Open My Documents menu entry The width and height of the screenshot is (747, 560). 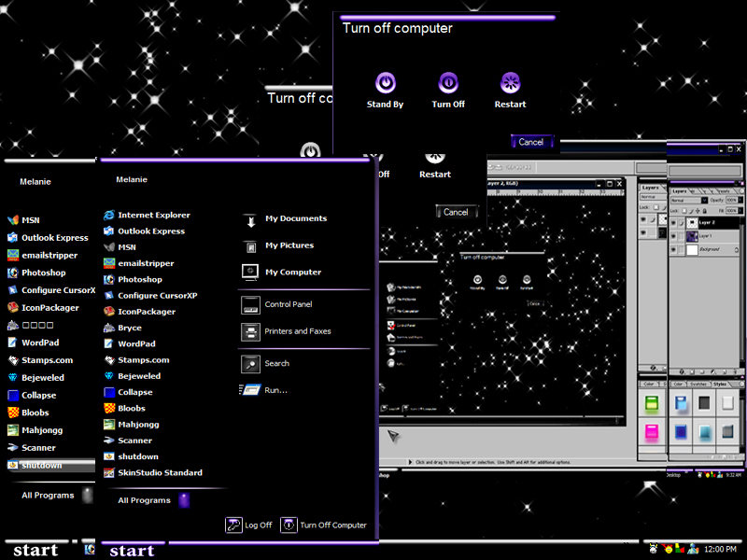pyautogui.click(x=285, y=219)
